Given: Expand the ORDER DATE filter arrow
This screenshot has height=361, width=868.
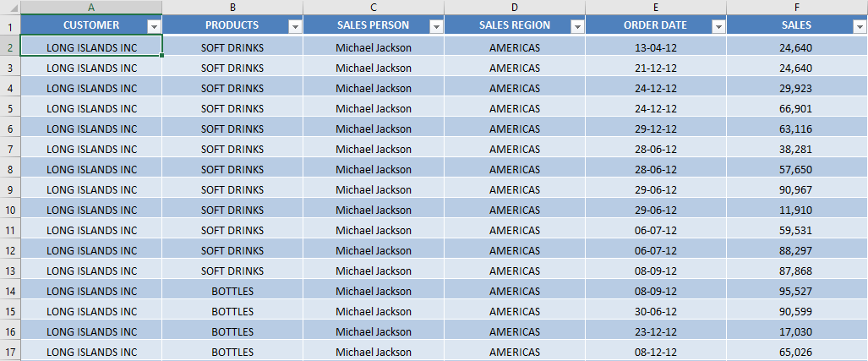Looking at the screenshot, I should click(x=719, y=26).
